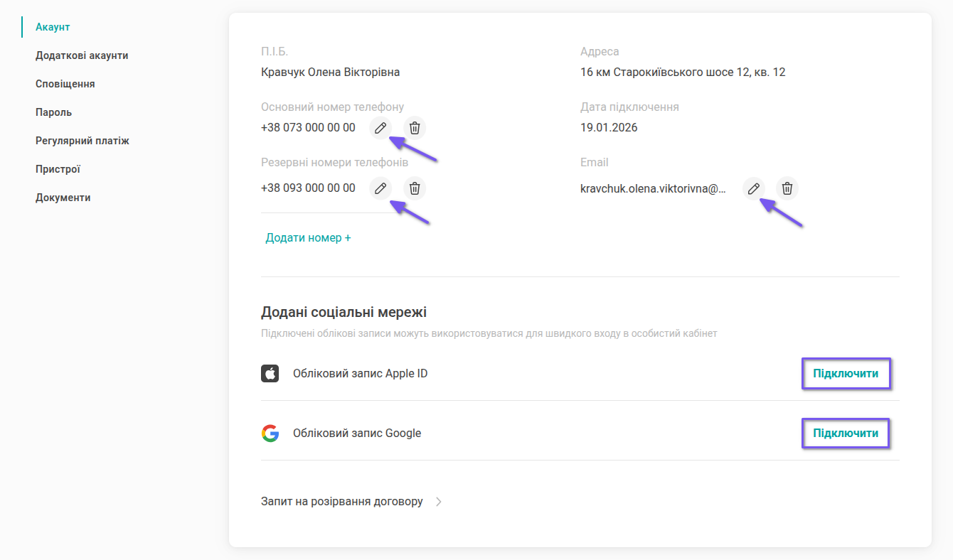Viewport: 953px width, 560px height.
Task: Navigate to Пристрої section
Action: (x=58, y=169)
